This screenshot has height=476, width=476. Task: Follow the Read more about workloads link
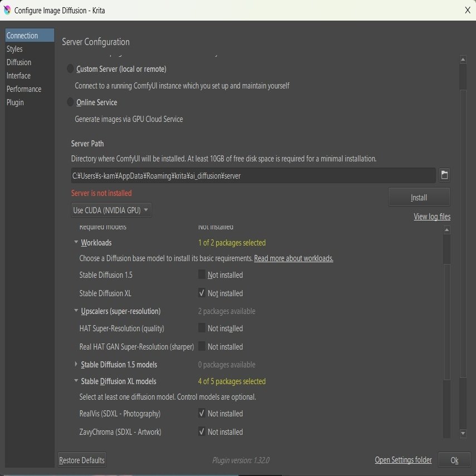pos(293,258)
